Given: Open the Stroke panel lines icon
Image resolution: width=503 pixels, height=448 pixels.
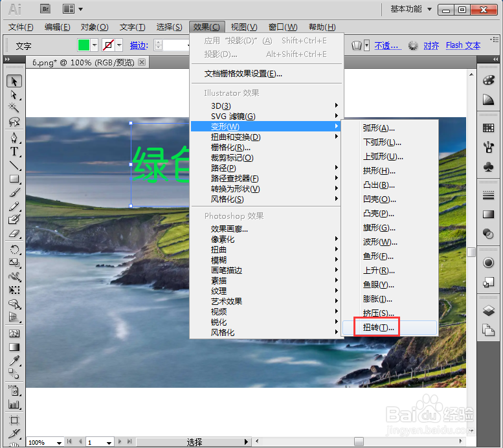Looking at the screenshot, I should 489,195.
